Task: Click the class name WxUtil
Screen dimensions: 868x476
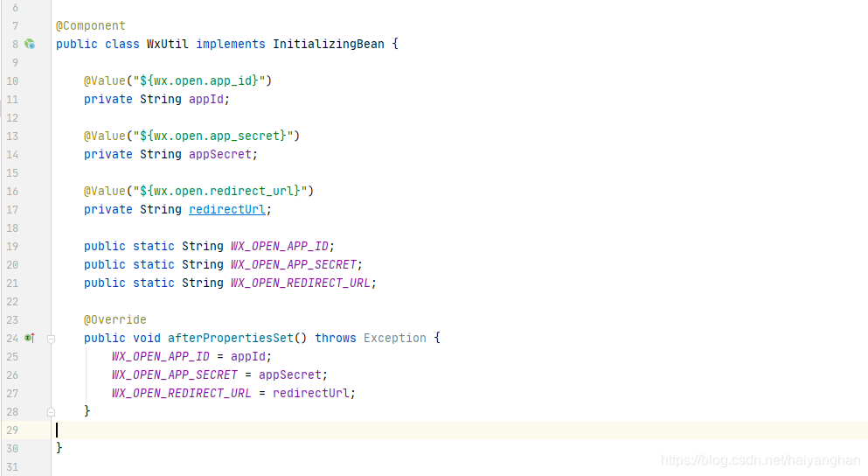Action: (x=167, y=44)
